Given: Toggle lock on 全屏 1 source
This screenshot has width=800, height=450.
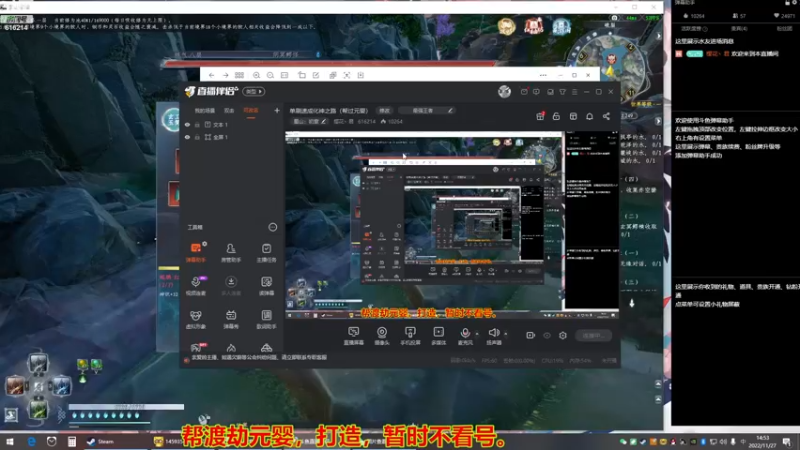Looking at the screenshot, I should pyautogui.click(x=197, y=137).
